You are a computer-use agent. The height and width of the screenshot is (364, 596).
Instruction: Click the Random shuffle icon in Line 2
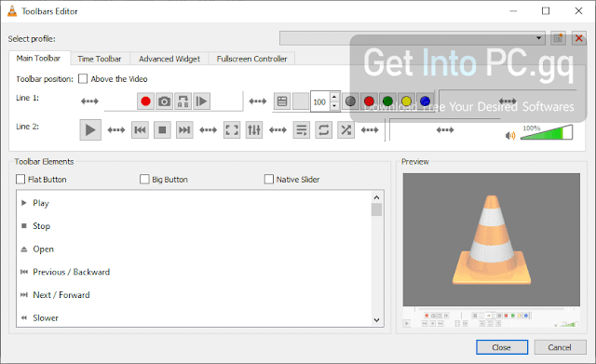pos(345,130)
